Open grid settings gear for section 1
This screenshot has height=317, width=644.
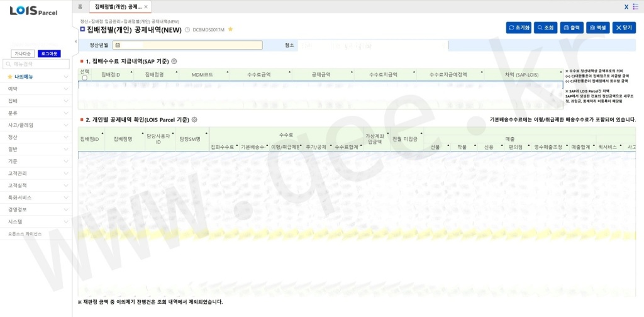pos(174,62)
